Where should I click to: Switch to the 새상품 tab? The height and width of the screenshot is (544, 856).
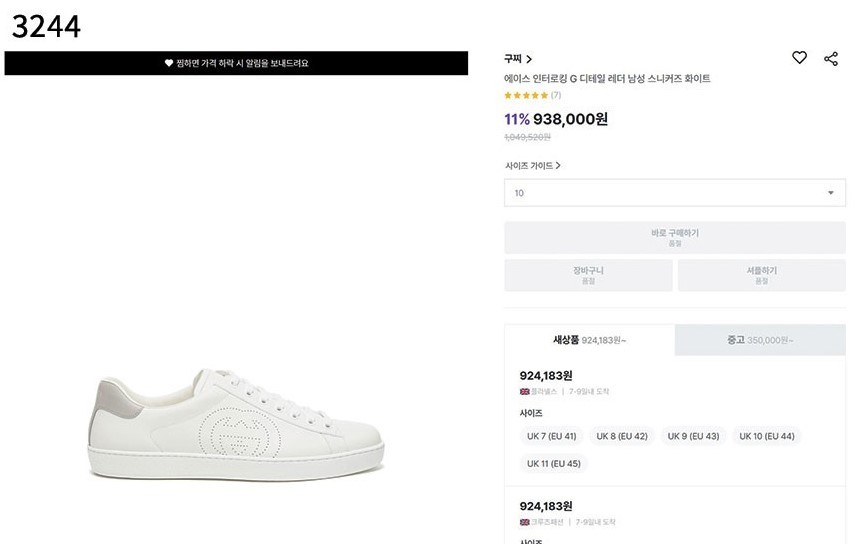point(590,340)
